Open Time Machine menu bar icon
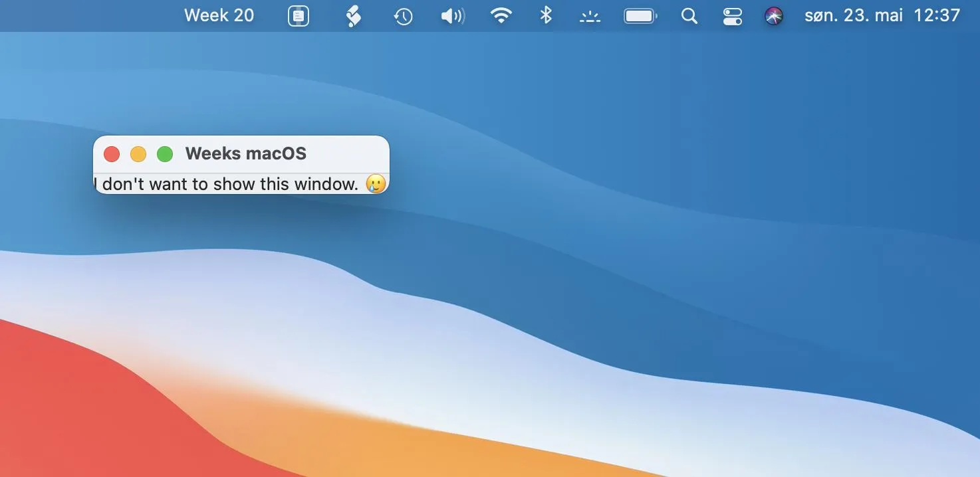980x477 pixels. tap(403, 16)
